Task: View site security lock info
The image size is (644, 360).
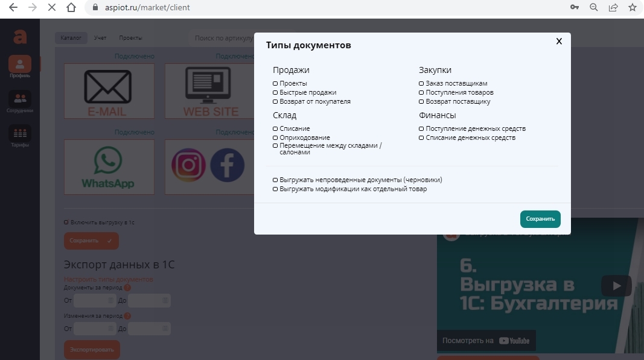Action: pos(95,7)
